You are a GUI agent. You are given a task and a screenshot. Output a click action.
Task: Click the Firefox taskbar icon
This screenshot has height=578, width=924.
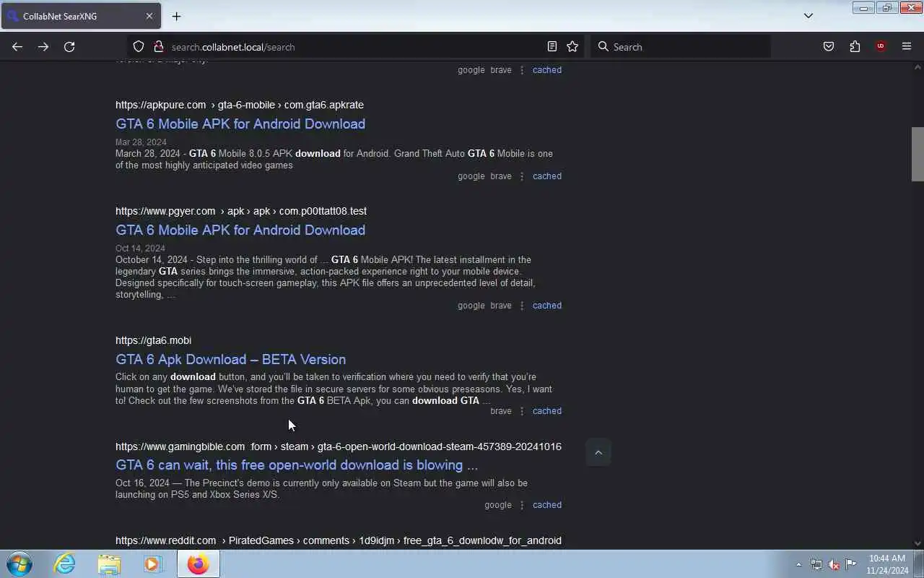pyautogui.click(x=198, y=564)
